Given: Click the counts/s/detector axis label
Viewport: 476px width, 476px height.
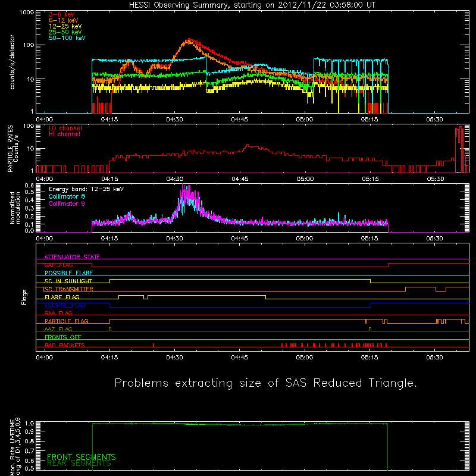Looking at the screenshot, I should click(12, 62).
